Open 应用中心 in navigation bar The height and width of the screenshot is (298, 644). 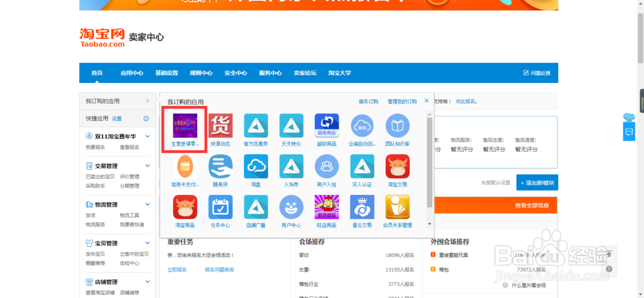pyautogui.click(x=132, y=73)
